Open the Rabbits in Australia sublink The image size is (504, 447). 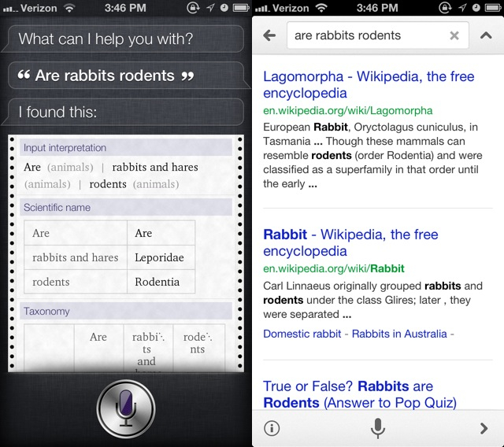[399, 334]
